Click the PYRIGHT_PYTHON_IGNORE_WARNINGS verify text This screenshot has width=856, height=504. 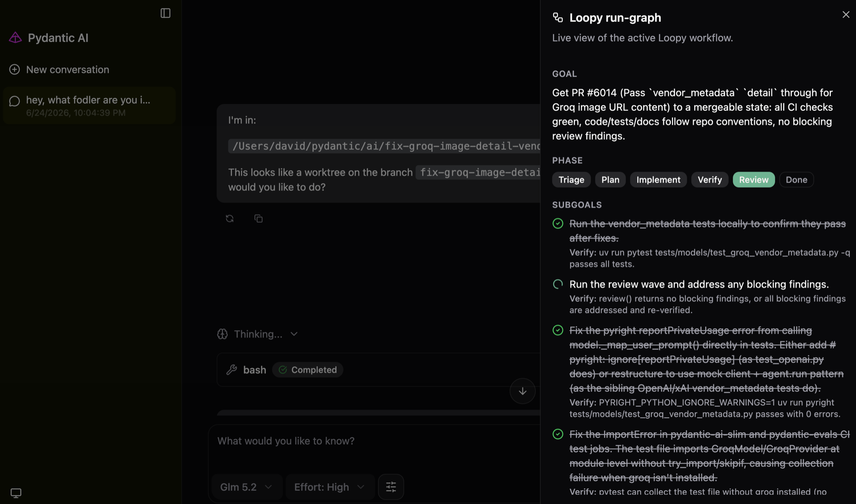coord(705,408)
